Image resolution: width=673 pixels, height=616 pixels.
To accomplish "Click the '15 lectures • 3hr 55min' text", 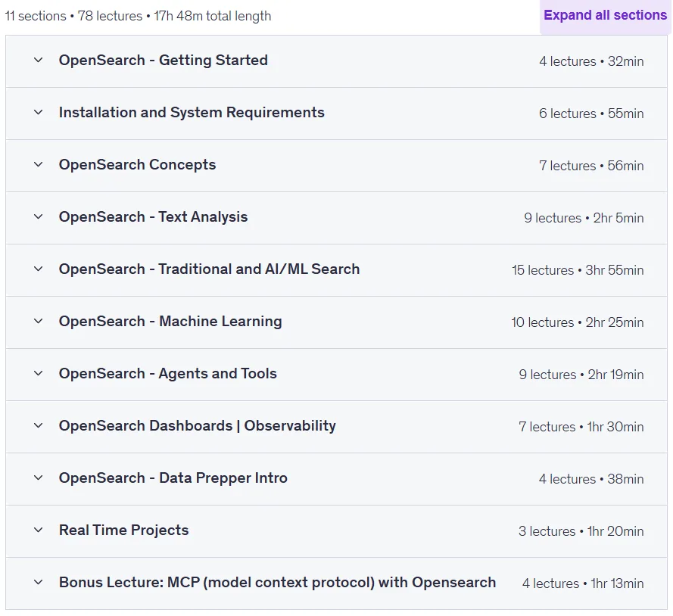I will (x=578, y=270).
